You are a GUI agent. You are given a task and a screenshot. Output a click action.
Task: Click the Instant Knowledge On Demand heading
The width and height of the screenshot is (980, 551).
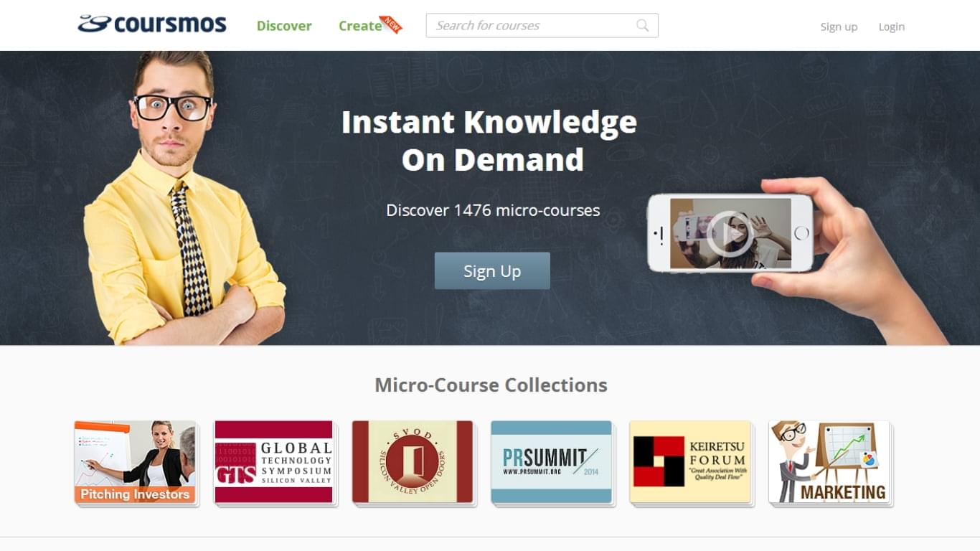(x=489, y=141)
